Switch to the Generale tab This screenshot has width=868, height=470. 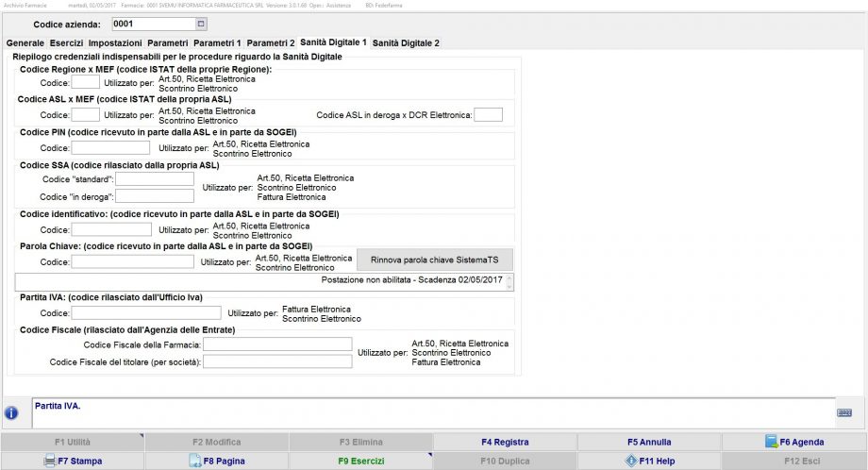25,43
